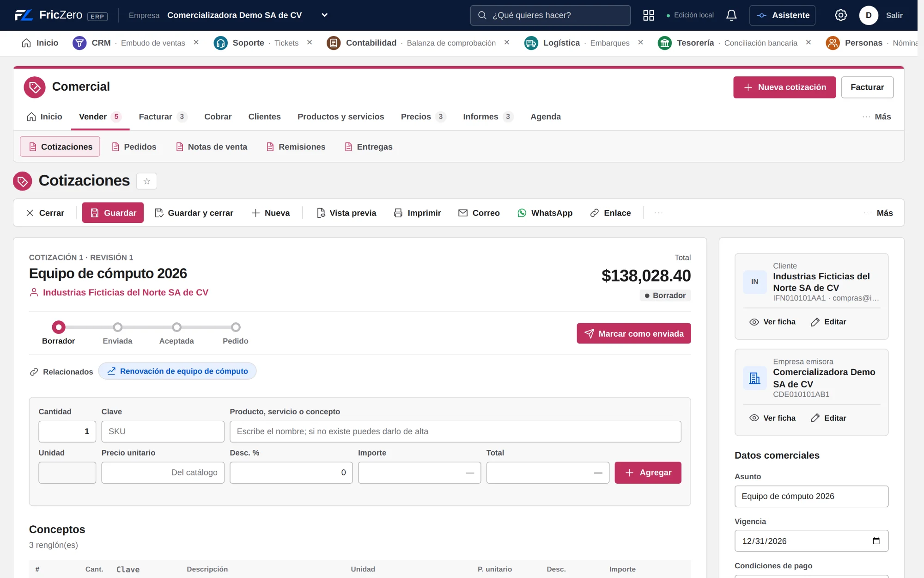Screen dimensions: 924x578
Task: Select the Borrador status step
Action: click(x=58, y=333)
